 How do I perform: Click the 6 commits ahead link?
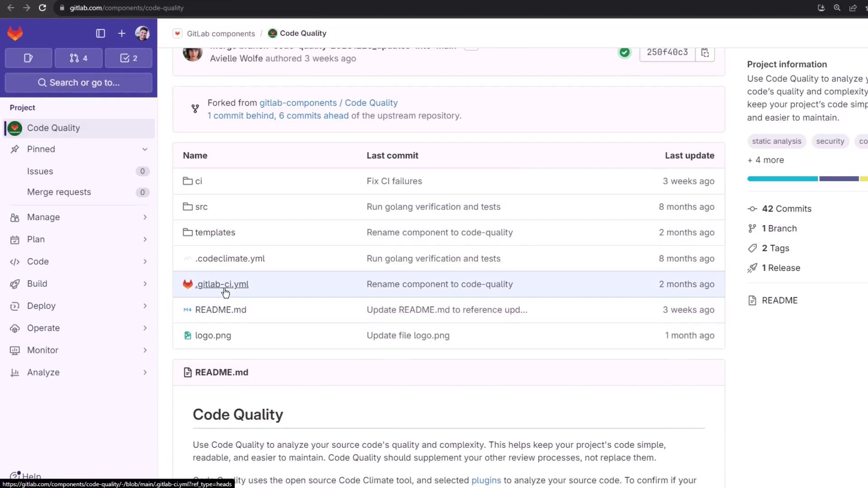point(314,116)
